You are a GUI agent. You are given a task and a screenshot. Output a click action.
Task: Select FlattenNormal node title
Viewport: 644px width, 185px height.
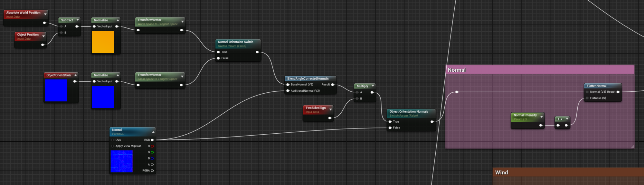point(596,86)
